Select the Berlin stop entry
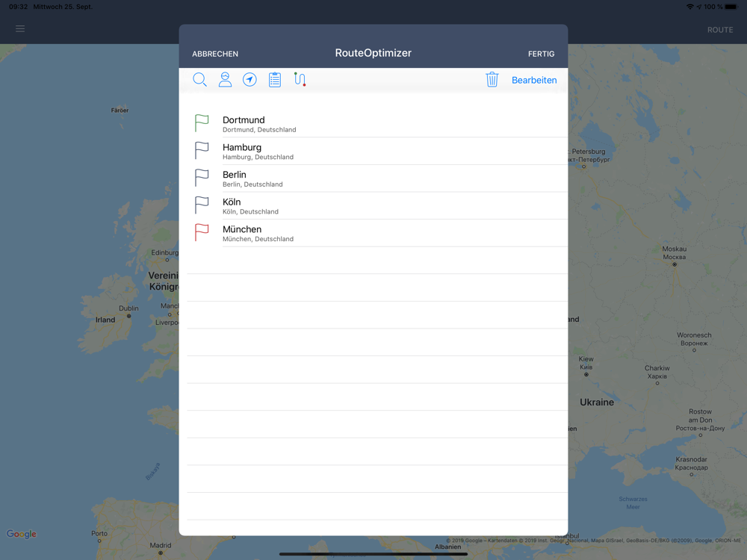This screenshot has height=560, width=747. [373, 178]
